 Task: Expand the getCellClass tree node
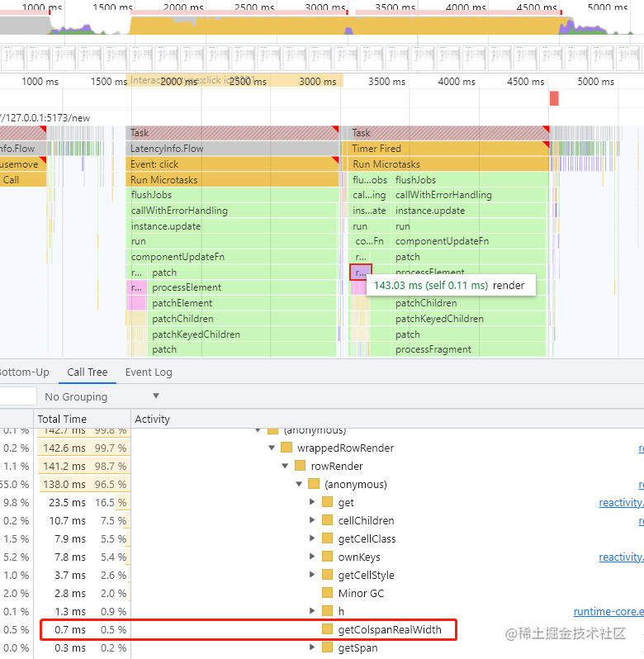coord(312,538)
